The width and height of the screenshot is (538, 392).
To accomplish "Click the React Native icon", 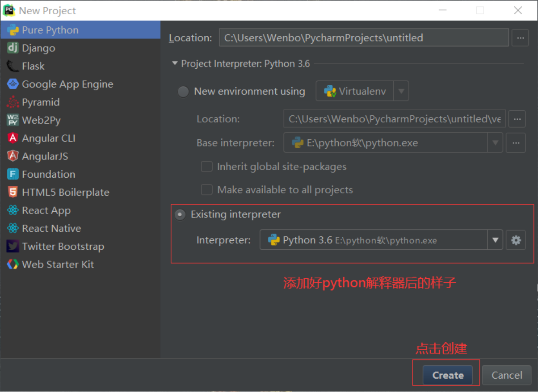I will [x=13, y=228].
